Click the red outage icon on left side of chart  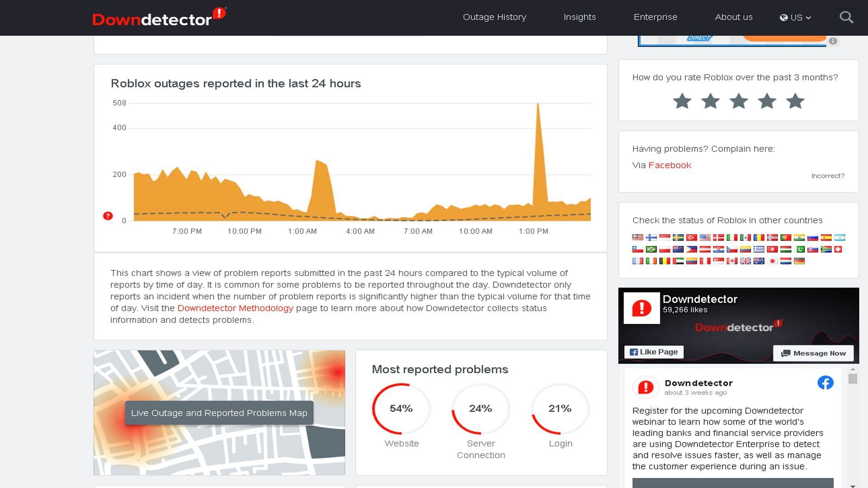tap(108, 216)
